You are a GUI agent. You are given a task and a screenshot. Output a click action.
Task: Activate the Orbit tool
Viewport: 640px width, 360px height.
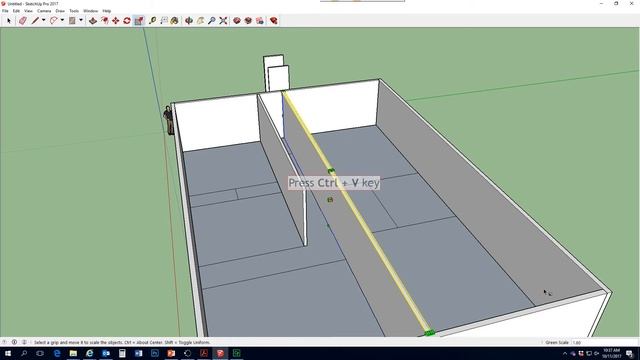[x=189, y=20]
